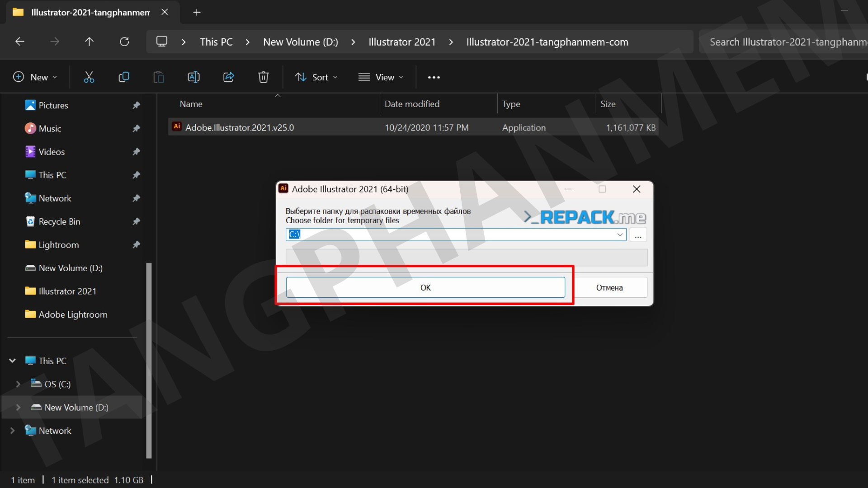Screen dimensions: 868x488
Task: Unpin Recycle Bin using its pin icon
Action: [x=136, y=221]
